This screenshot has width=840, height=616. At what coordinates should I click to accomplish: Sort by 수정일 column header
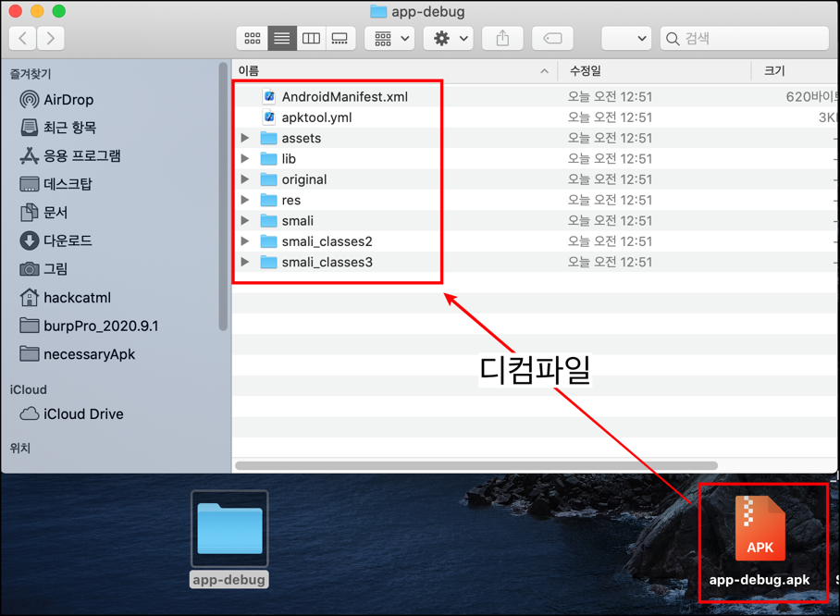tap(654, 70)
